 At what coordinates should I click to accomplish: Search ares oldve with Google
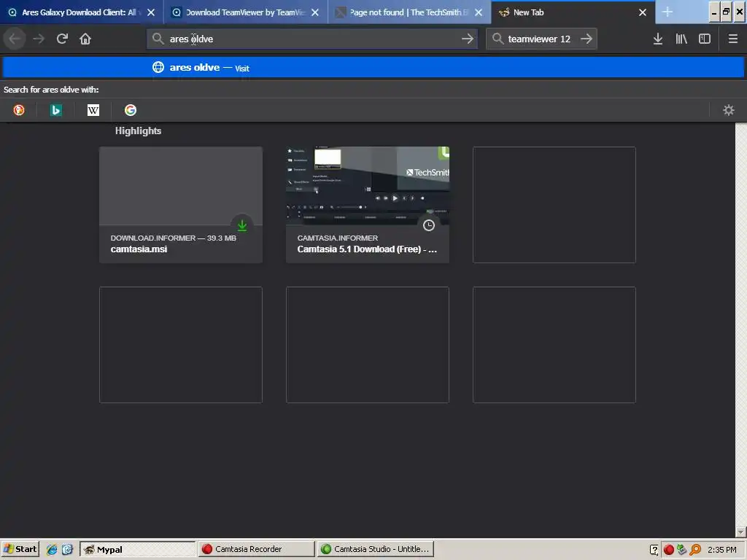pos(131,111)
